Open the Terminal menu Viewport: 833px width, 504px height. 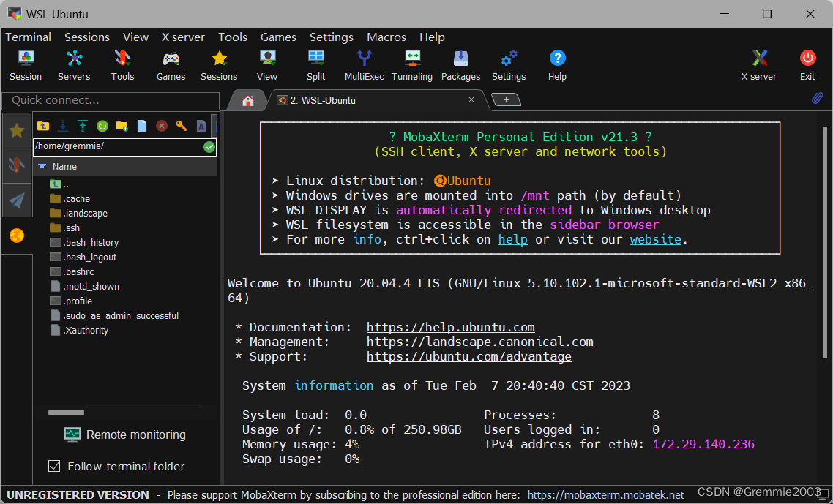coord(28,37)
